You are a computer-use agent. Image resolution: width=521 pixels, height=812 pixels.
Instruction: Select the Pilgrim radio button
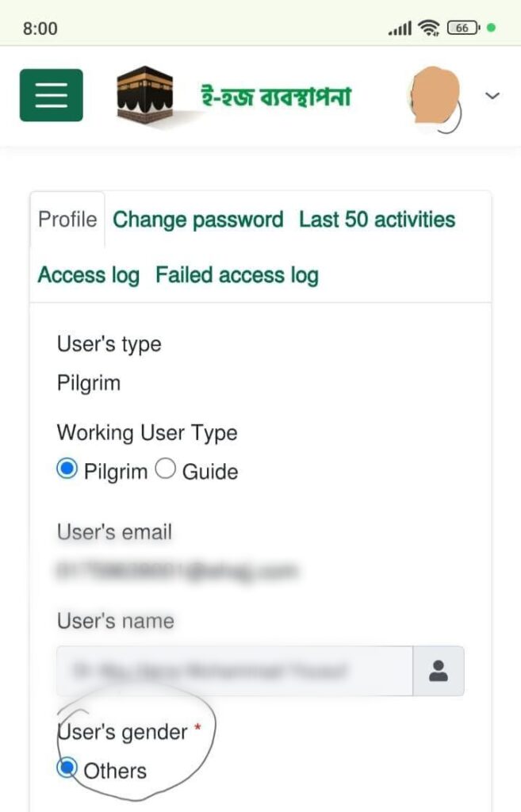point(67,469)
